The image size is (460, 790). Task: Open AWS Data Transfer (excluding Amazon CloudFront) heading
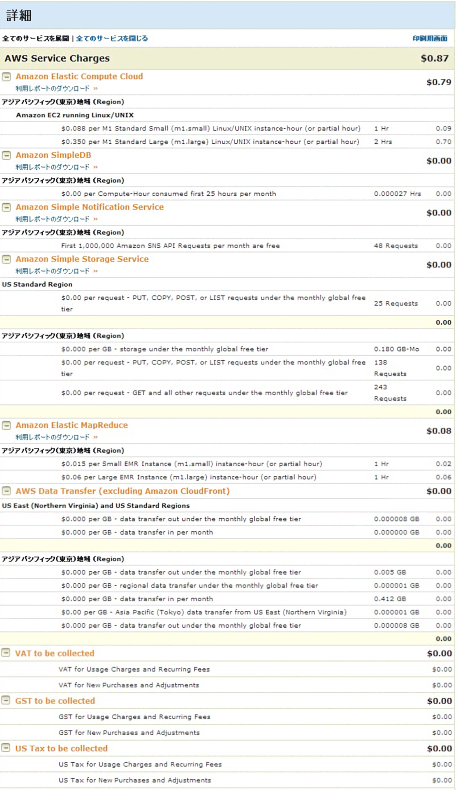pyautogui.click(x=122, y=491)
